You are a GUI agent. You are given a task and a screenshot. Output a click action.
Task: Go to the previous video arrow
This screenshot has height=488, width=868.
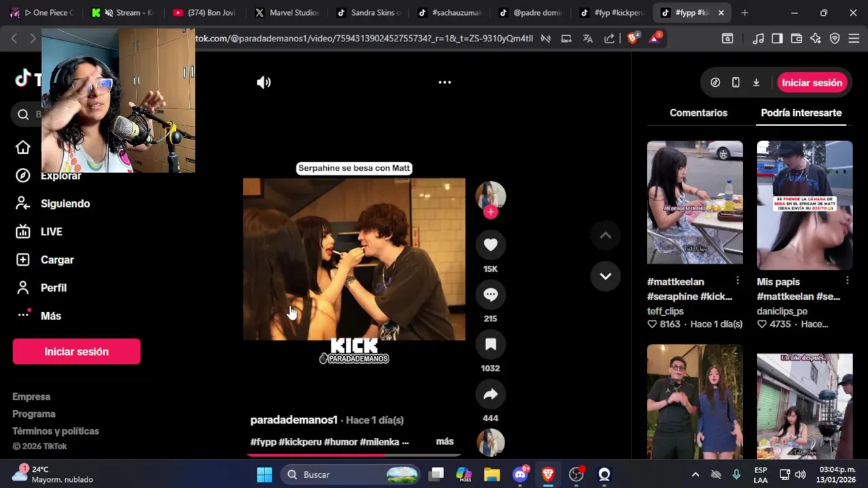tap(606, 236)
